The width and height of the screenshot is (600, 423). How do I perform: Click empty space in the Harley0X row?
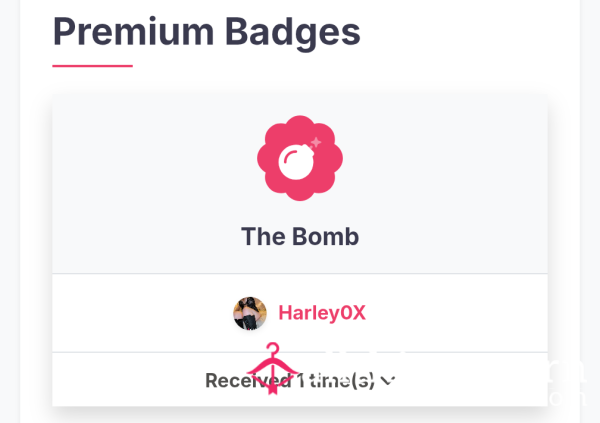point(440,313)
